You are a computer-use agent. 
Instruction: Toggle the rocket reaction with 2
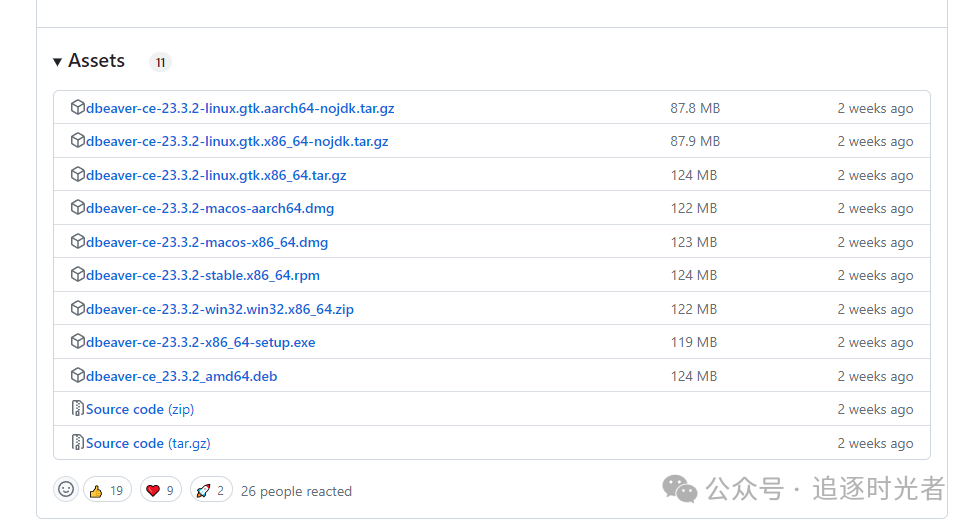pyautogui.click(x=211, y=490)
